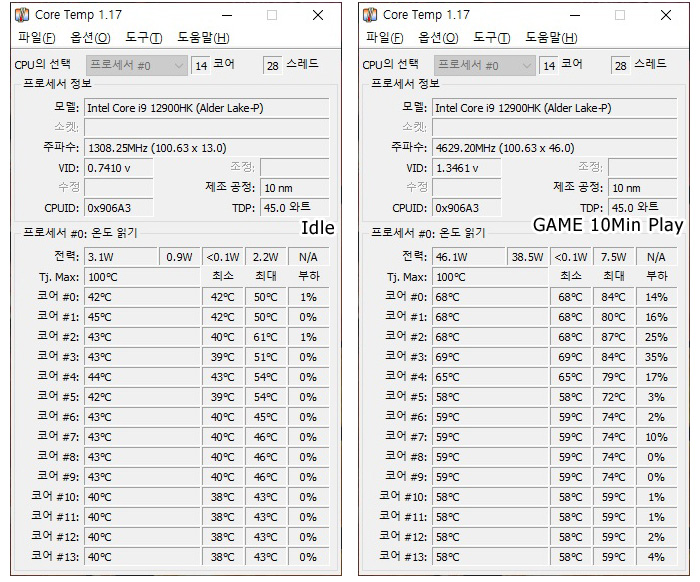Image resolution: width=700 pixels, height=582 pixels.
Task: Click VID value 0.7410 v
Action: click(x=119, y=168)
